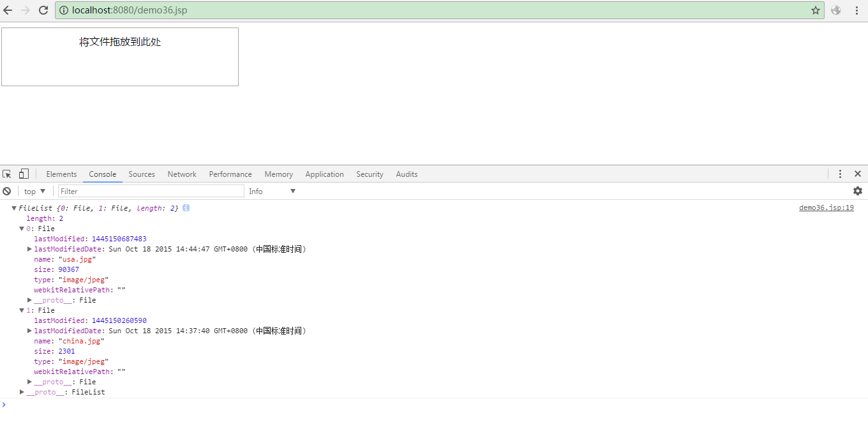Click webkitRelativePath row of usa.jpg file
The height and width of the screenshot is (429, 868).
(80, 290)
